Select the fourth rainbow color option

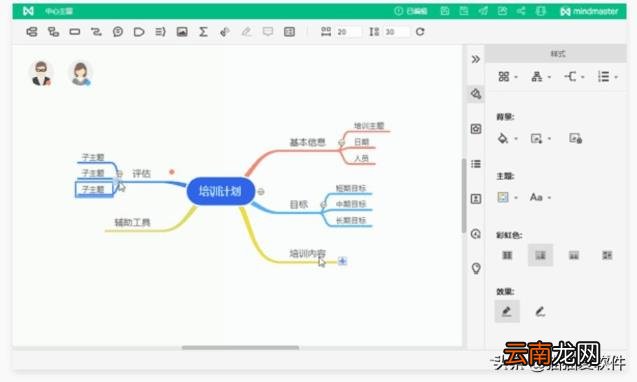point(607,255)
